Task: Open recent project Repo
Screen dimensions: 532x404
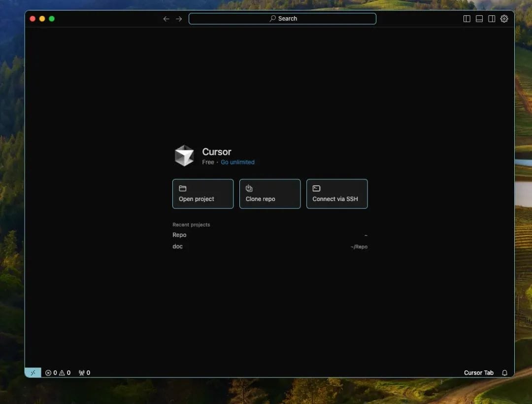Action: pos(270,235)
